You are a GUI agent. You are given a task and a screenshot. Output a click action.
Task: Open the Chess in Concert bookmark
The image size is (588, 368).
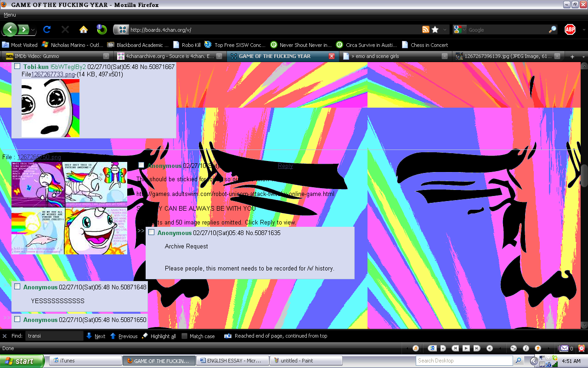[424, 45]
